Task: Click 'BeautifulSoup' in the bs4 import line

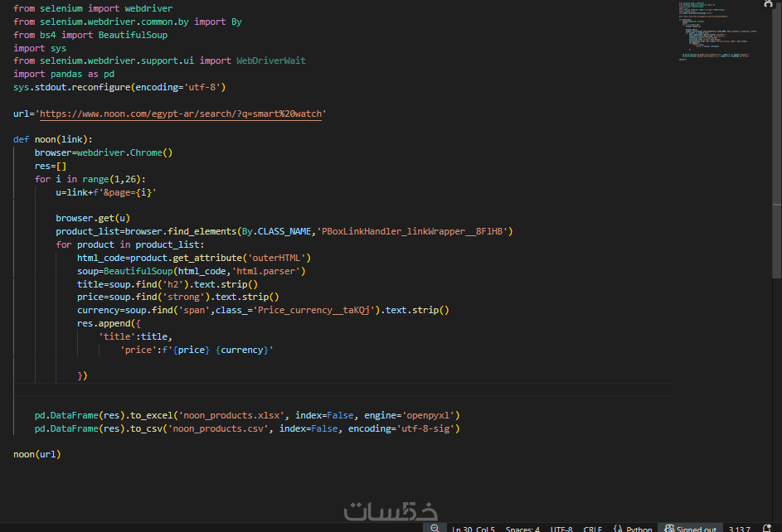Action: pos(133,35)
